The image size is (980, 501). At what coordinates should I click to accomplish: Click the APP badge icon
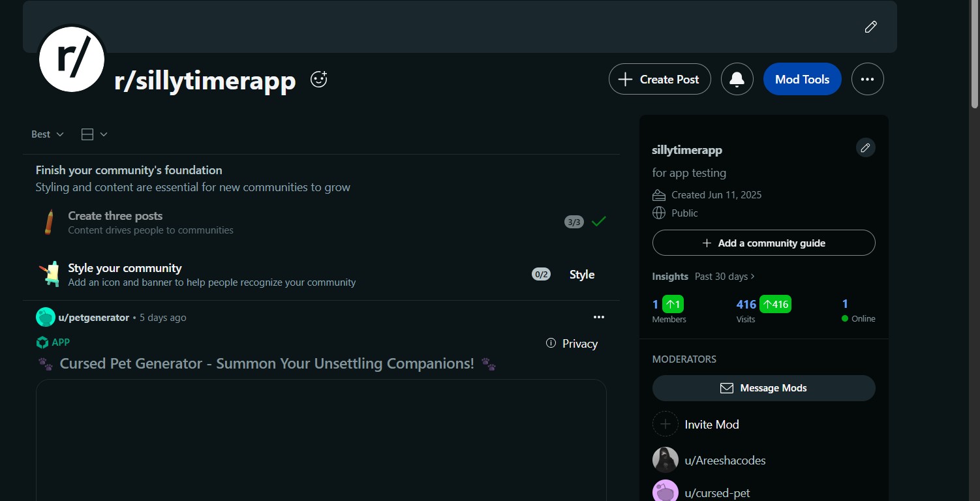pyautogui.click(x=42, y=342)
